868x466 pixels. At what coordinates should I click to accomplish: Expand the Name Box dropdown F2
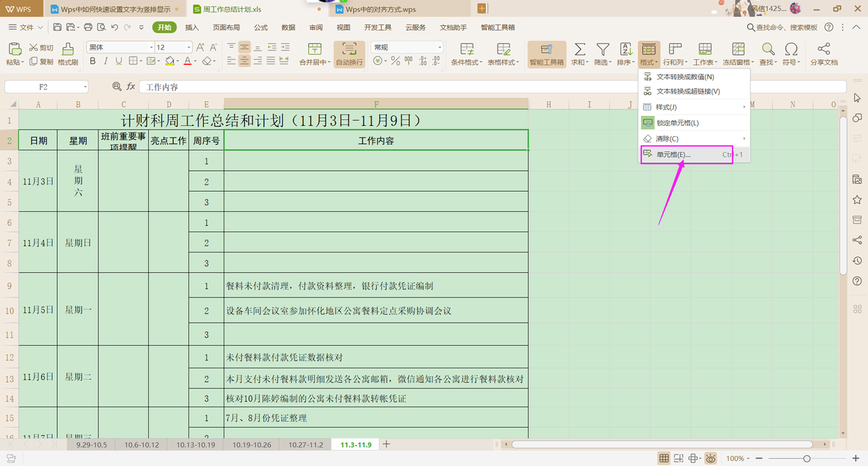click(x=85, y=86)
